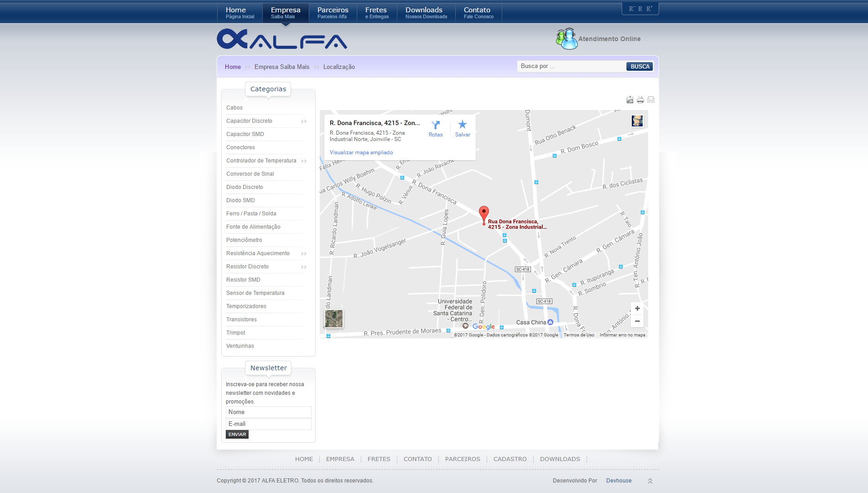
Task: Click Casa China shop marker on map
Action: point(550,322)
